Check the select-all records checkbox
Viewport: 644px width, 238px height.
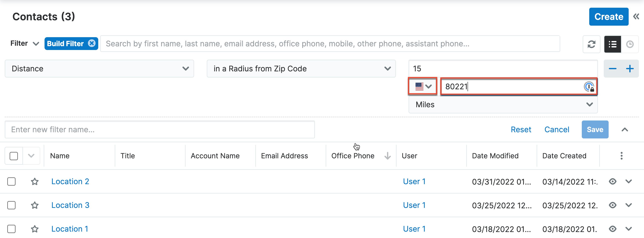pos(14,156)
